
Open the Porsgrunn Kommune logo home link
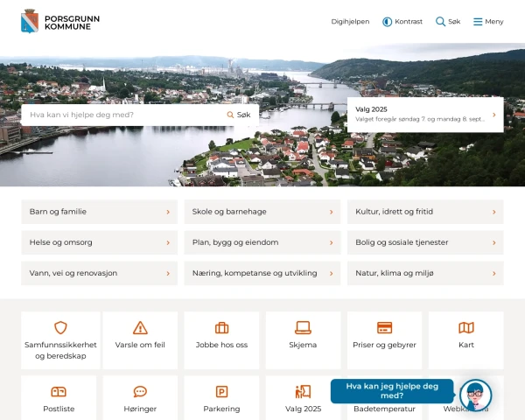tap(60, 21)
